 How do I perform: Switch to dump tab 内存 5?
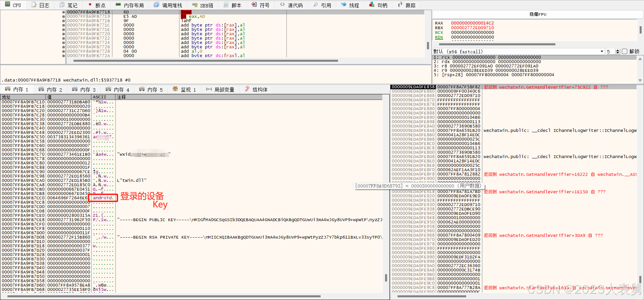pos(151,89)
